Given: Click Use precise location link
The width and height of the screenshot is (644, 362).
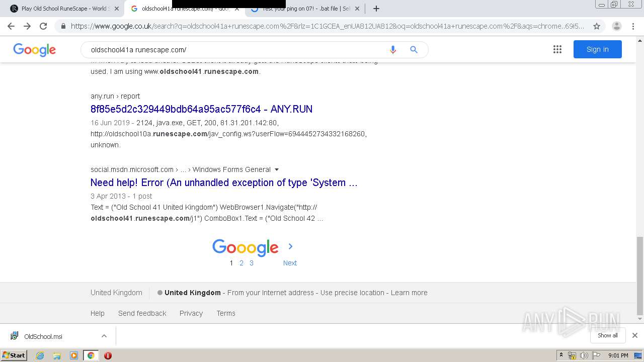Looking at the screenshot, I should pos(352,293).
